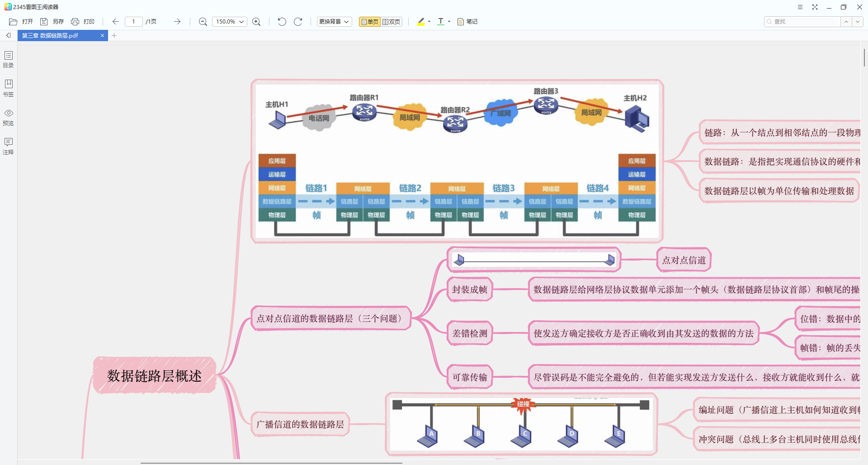Switch to 单页 single-page view
The height and width of the screenshot is (465, 868).
pos(370,22)
